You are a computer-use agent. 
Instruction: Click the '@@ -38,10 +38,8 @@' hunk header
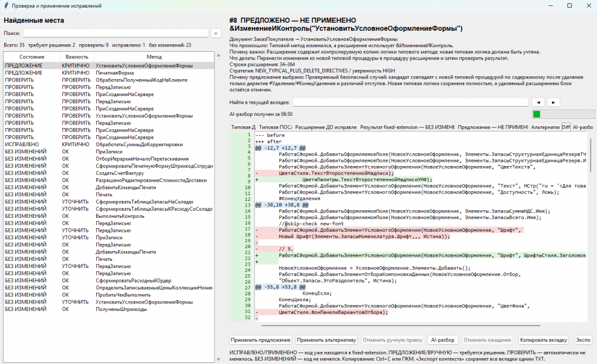(282, 204)
